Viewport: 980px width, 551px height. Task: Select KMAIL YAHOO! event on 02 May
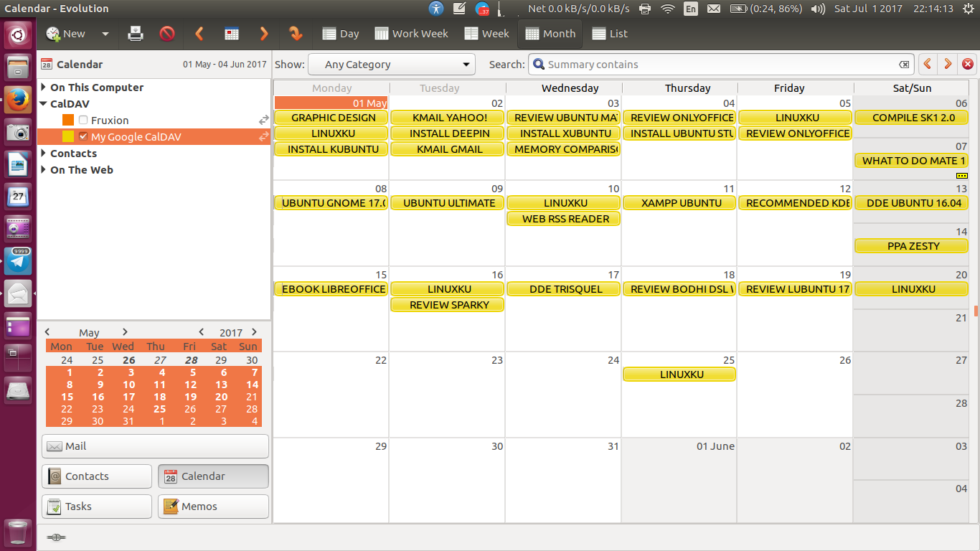[x=448, y=118]
